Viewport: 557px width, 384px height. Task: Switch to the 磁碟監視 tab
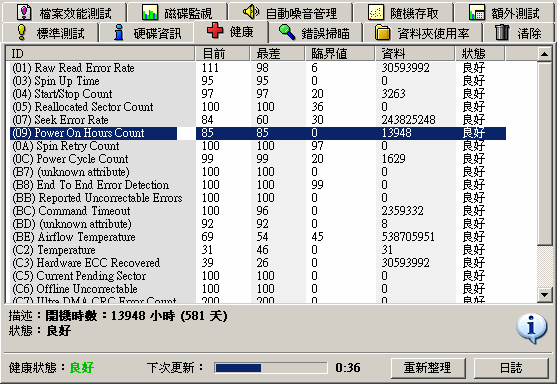[177, 12]
